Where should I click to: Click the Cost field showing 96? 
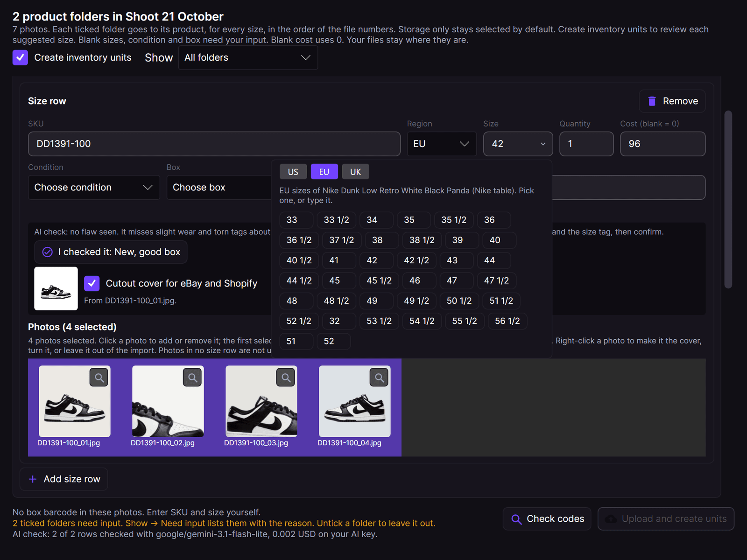pyautogui.click(x=663, y=144)
